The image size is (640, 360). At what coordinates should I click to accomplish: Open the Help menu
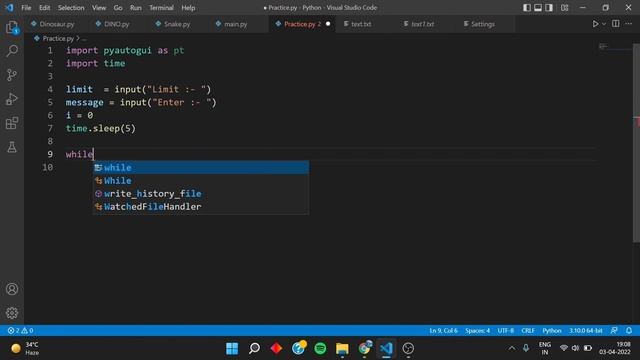click(188, 8)
